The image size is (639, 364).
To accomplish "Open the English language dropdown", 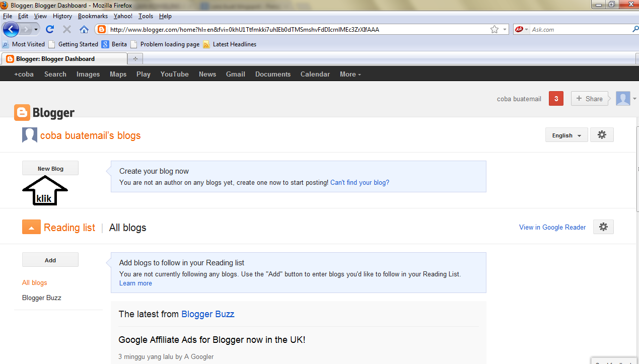I will click(566, 135).
